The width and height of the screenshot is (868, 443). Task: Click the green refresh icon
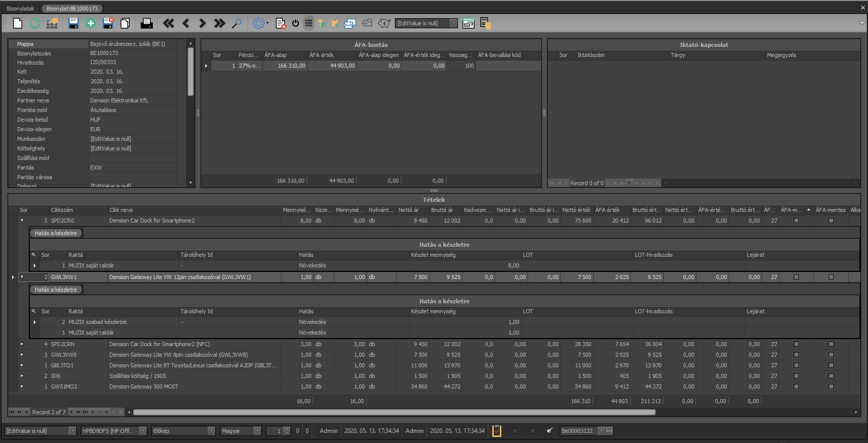pyautogui.click(x=35, y=23)
